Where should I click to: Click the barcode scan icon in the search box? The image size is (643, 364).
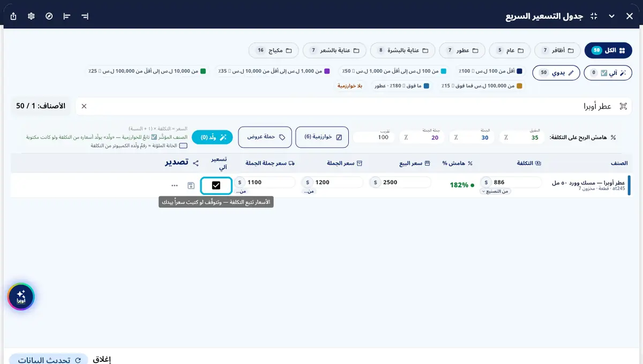coord(623,106)
